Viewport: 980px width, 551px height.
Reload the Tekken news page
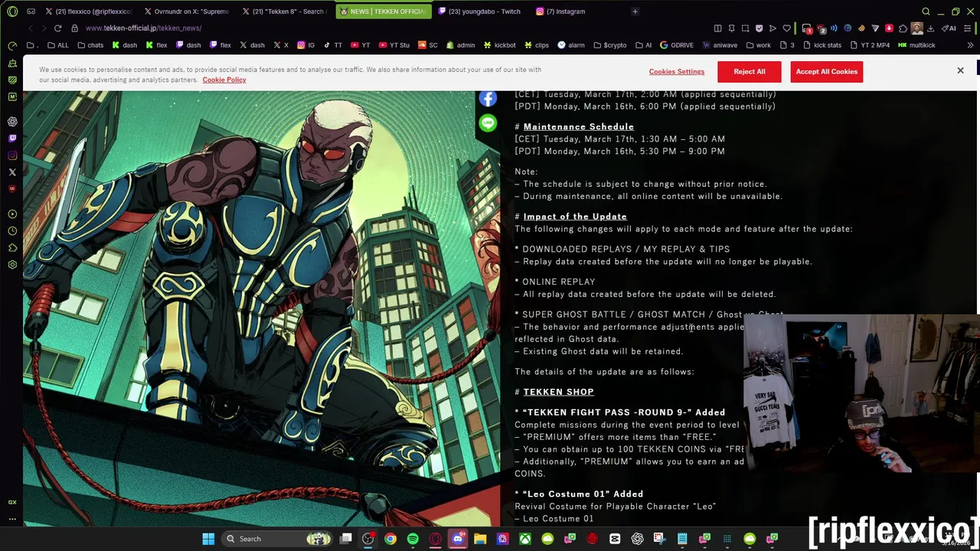tap(57, 28)
